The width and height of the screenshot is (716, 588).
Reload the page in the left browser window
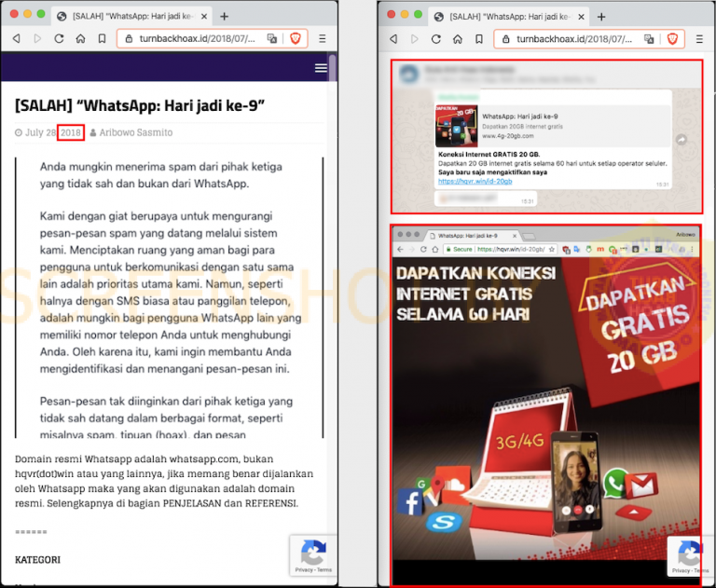coord(59,39)
